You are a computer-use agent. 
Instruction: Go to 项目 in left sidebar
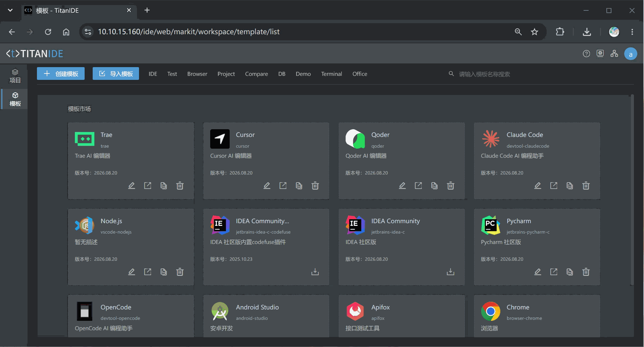(15, 76)
